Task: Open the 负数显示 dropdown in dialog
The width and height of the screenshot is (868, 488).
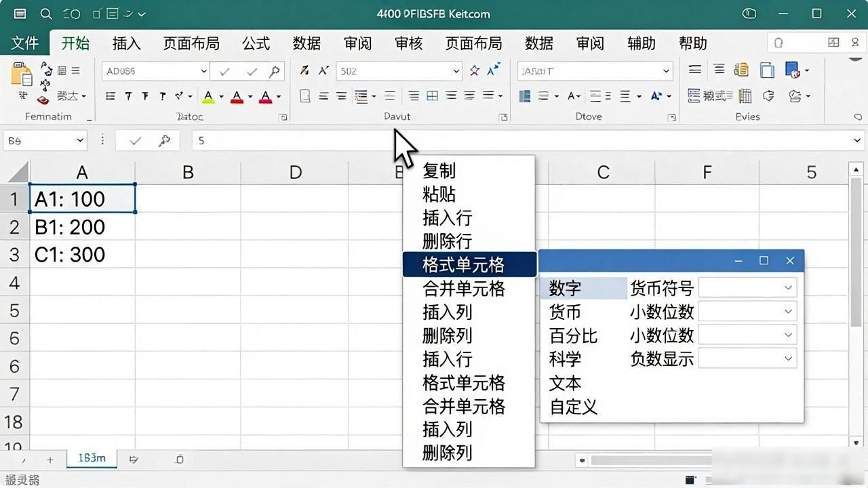Action: coord(788,358)
